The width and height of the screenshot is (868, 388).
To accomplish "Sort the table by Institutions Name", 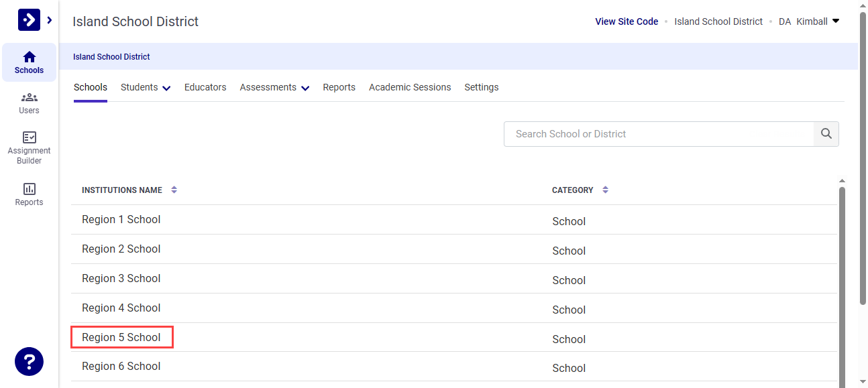I will 174,190.
